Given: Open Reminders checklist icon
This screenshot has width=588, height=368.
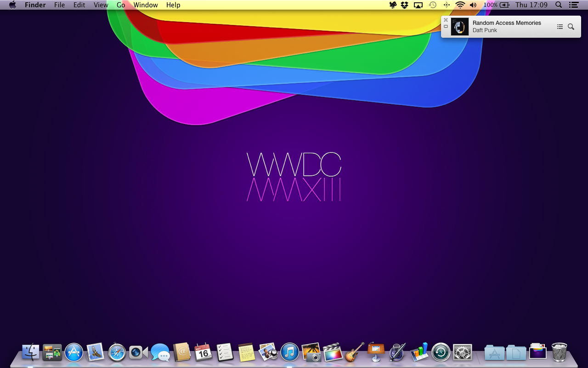Looking at the screenshot, I should tap(225, 352).
